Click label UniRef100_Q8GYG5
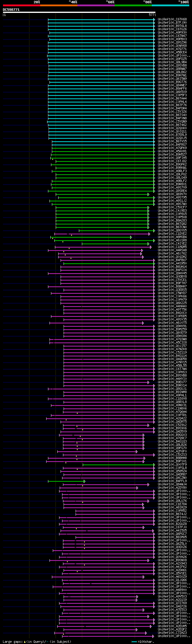The width and height of the screenshot is (192, 644). click(172, 230)
